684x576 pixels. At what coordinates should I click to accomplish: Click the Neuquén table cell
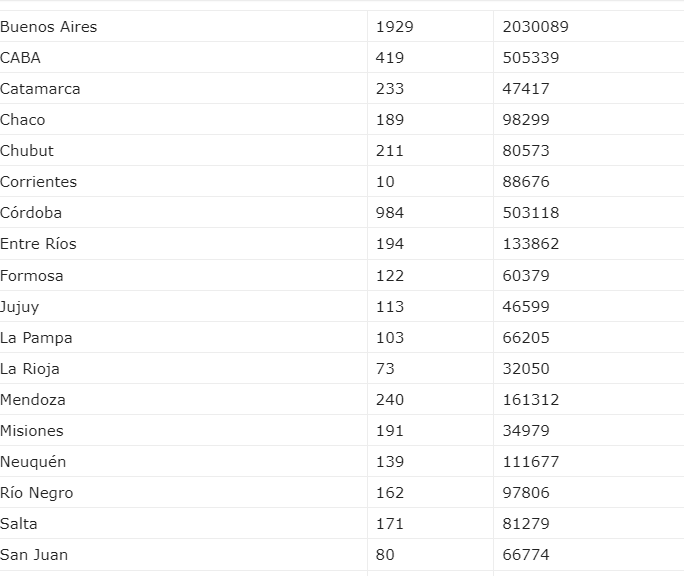click(x=33, y=462)
